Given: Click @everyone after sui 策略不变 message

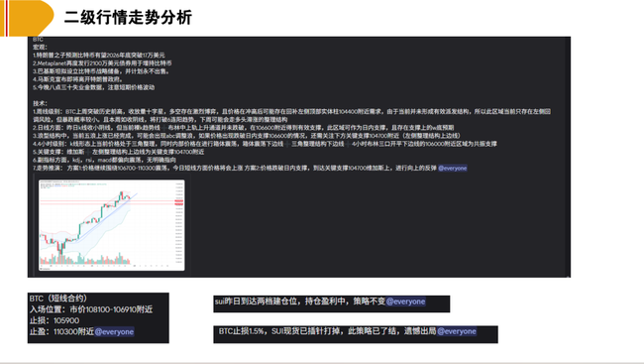Looking at the screenshot, I should tap(405, 302).
